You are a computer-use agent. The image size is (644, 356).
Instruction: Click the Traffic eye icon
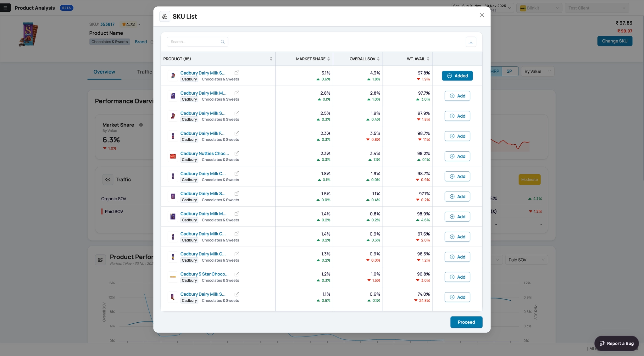[108, 180]
